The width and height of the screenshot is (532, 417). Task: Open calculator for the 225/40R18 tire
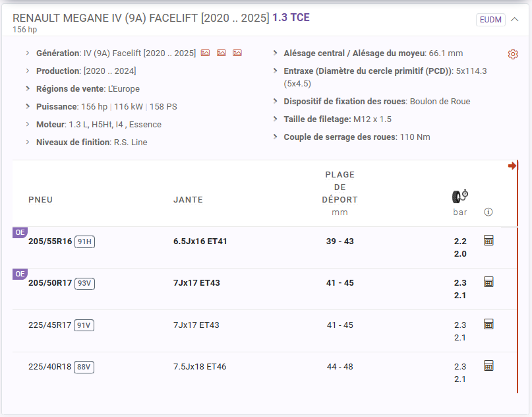pyautogui.click(x=488, y=366)
